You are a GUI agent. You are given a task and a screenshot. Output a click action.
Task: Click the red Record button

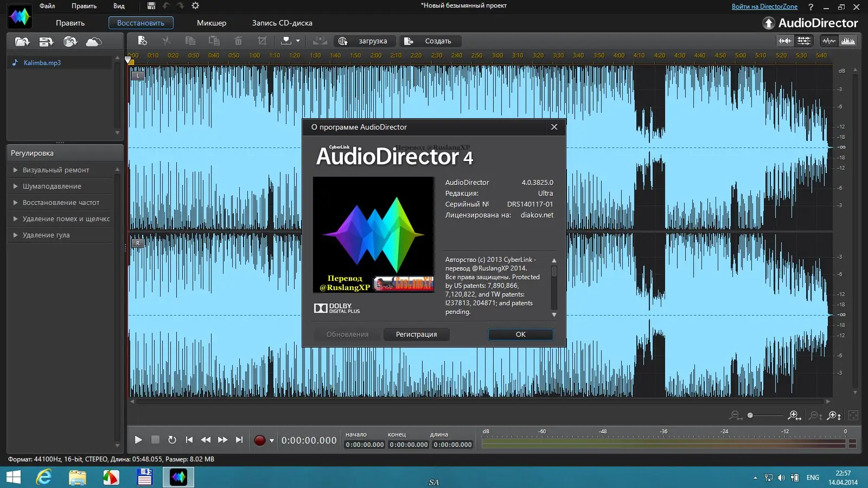[x=260, y=440]
